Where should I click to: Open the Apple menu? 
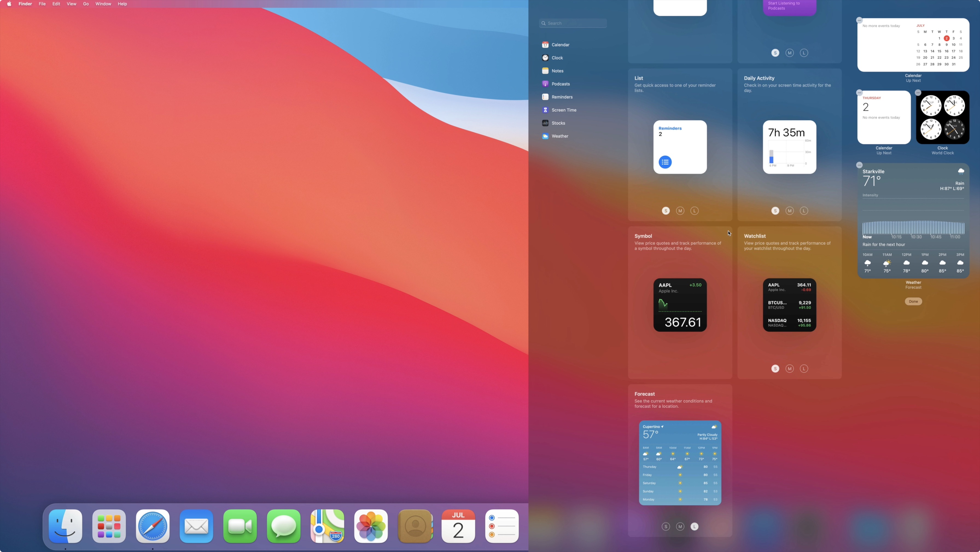9,4
